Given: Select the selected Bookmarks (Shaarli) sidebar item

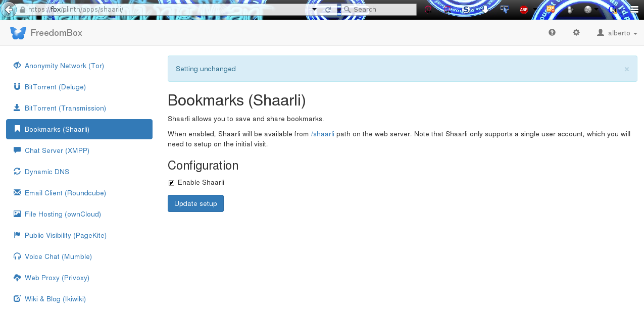Looking at the screenshot, I should (x=79, y=129).
